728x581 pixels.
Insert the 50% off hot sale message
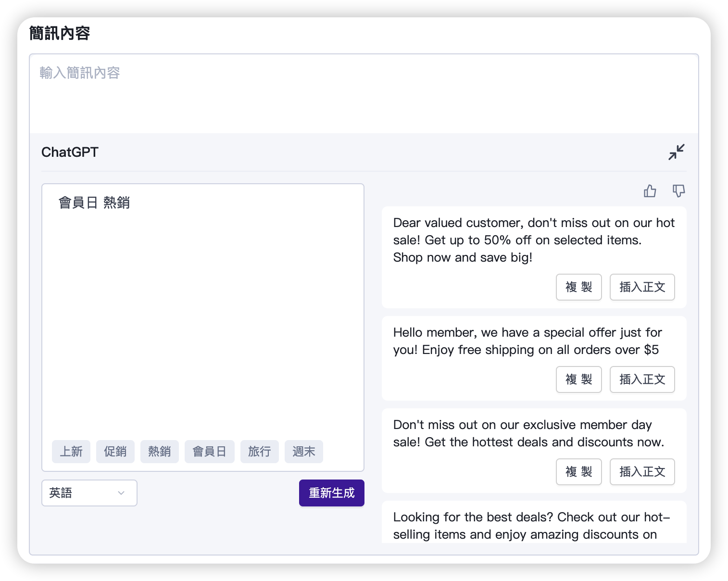(642, 287)
